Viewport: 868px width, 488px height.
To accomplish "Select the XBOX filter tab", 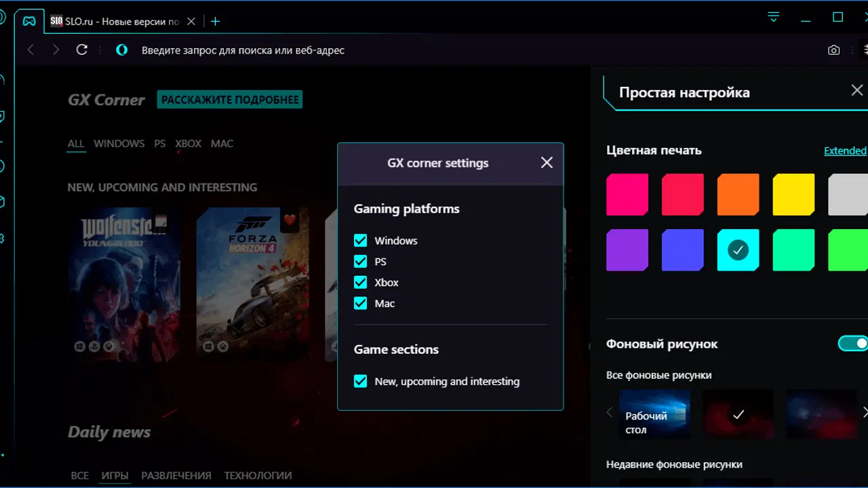I will [188, 144].
